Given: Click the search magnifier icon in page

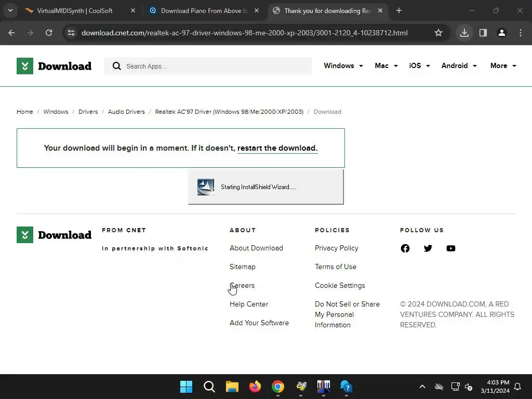Looking at the screenshot, I should tap(117, 66).
